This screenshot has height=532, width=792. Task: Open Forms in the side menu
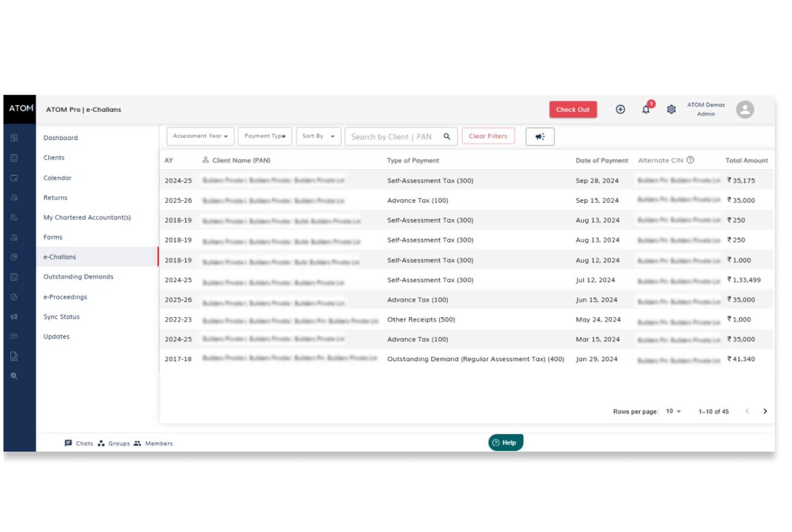(53, 237)
